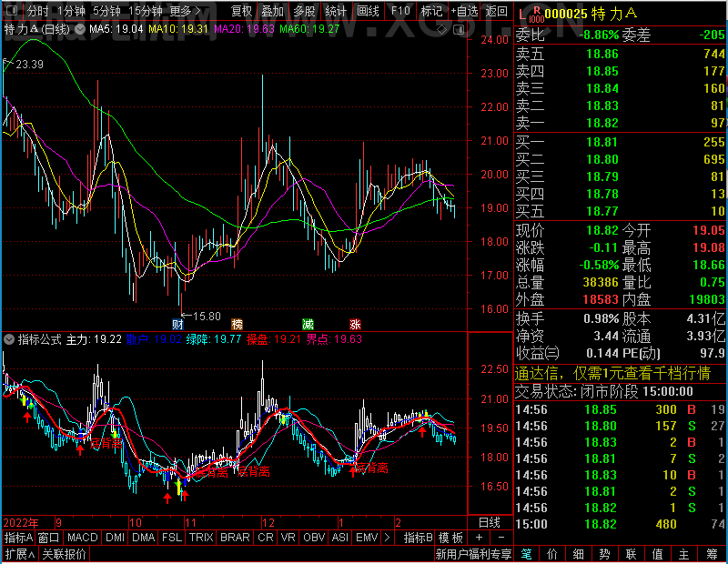Viewport: 728px width, 564px height.
Task: Switch the indicator to BRAR
Action: (x=235, y=538)
